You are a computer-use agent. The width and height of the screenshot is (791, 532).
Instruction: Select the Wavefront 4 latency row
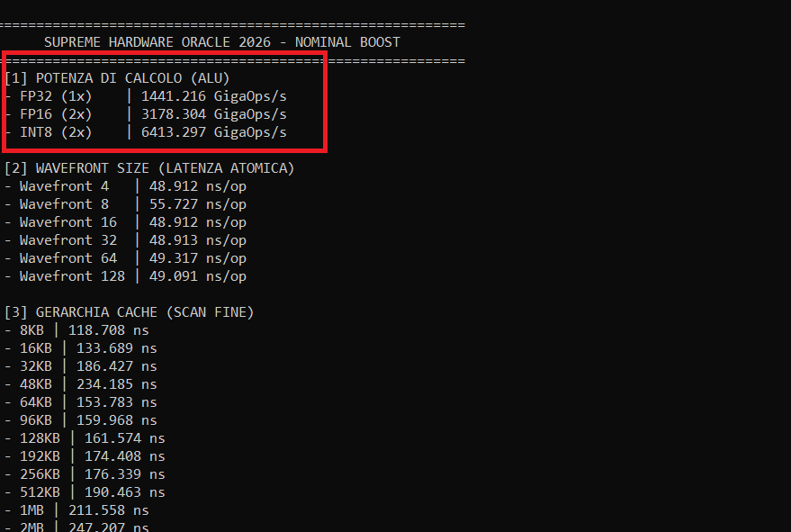(126, 186)
